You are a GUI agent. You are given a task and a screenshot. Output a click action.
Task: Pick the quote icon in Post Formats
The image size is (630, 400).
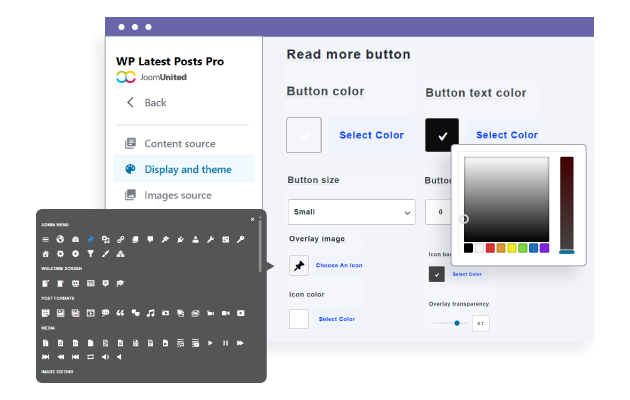[x=120, y=314]
